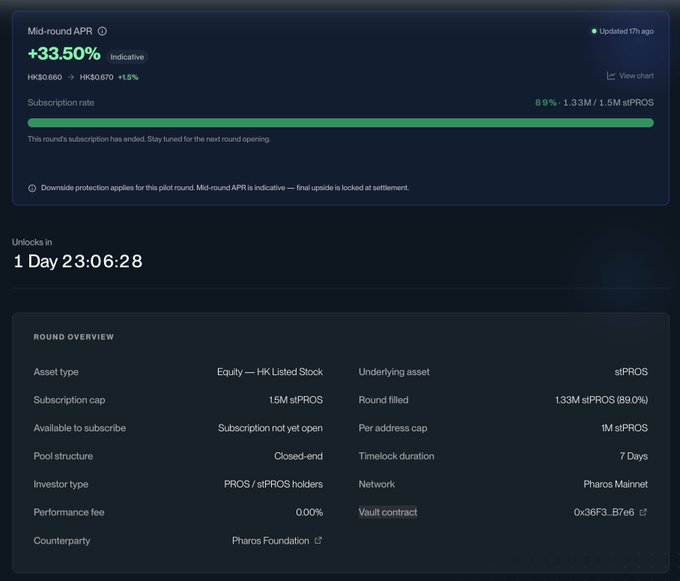Click the Updated 17h ago text
Screen dimensions: 680x581
(x=626, y=31)
